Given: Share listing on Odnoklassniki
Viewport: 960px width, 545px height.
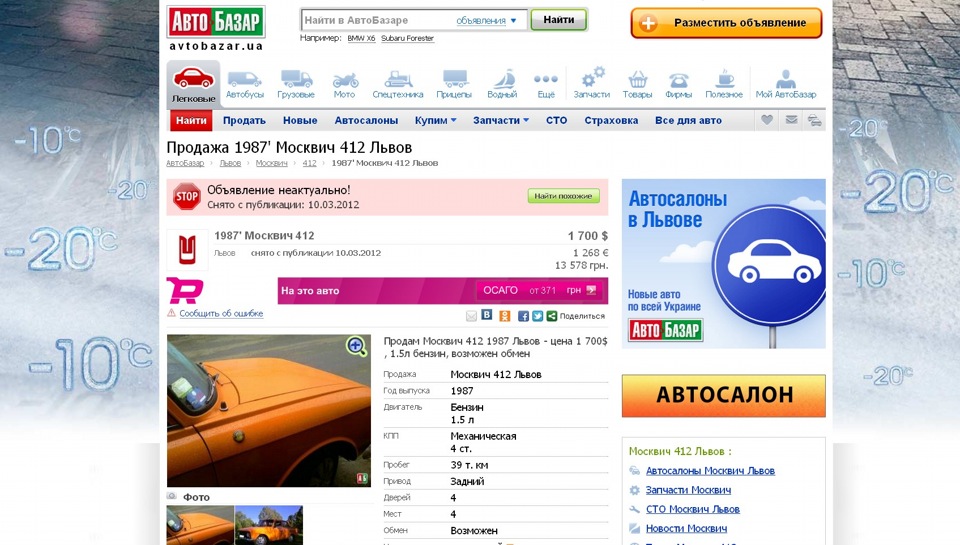Looking at the screenshot, I should click(504, 316).
